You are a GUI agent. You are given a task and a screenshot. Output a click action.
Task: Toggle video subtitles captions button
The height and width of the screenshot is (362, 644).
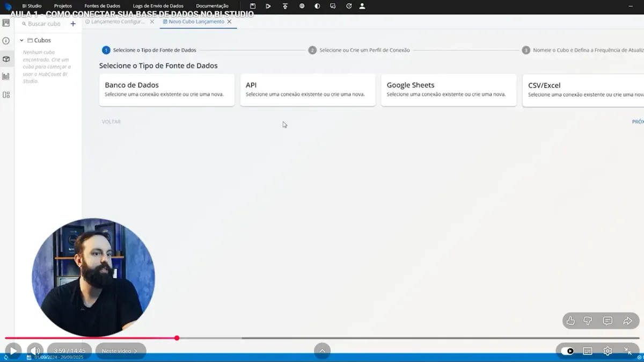pos(588,351)
